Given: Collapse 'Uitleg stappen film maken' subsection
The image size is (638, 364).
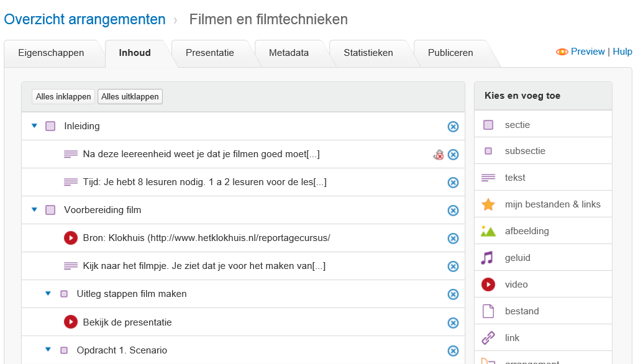Looking at the screenshot, I should (x=48, y=294).
